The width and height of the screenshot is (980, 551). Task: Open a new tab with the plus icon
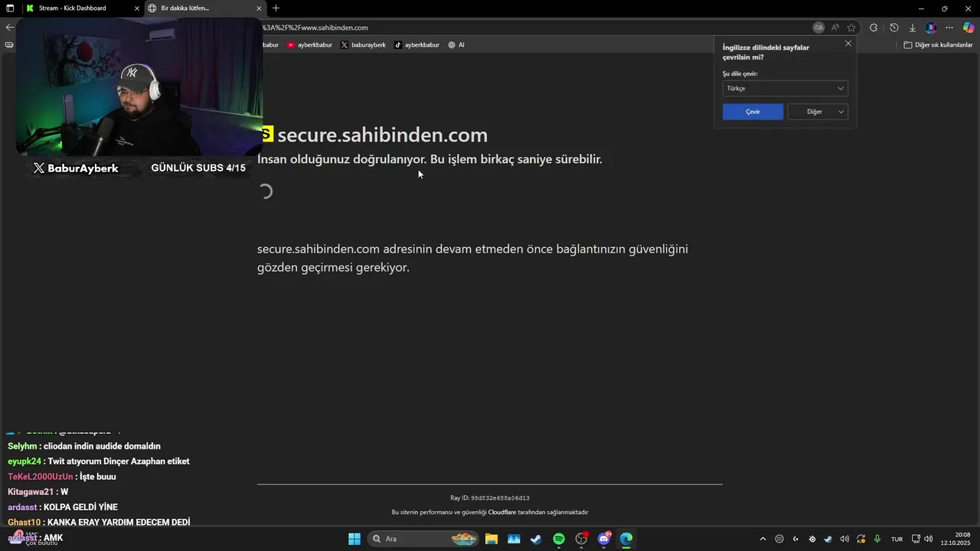(x=276, y=8)
